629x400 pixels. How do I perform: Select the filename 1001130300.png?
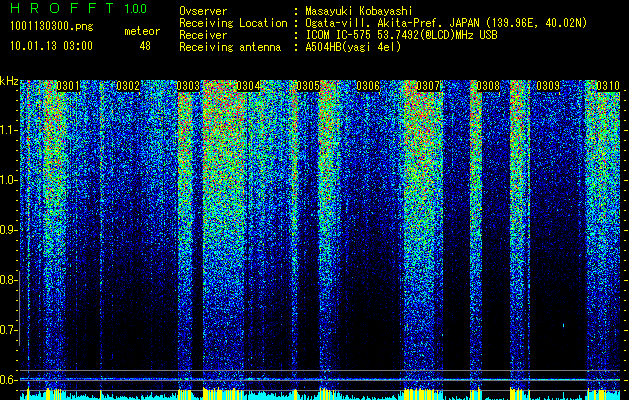pos(51,27)
